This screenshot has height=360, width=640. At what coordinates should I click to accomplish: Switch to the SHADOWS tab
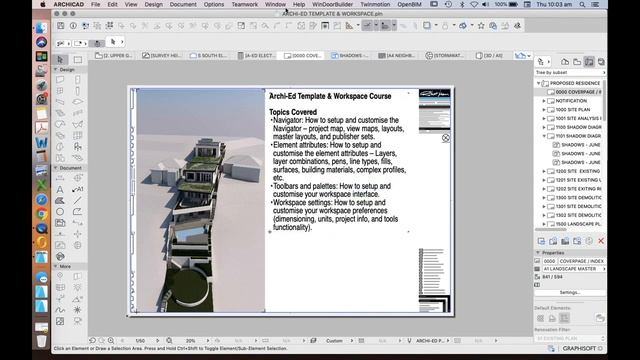349,56
